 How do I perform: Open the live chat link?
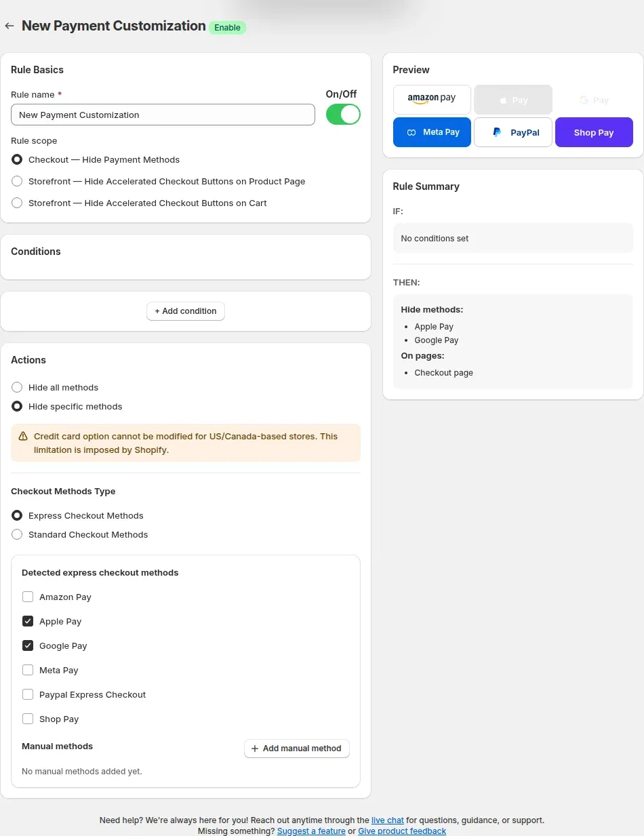[388, 820]
